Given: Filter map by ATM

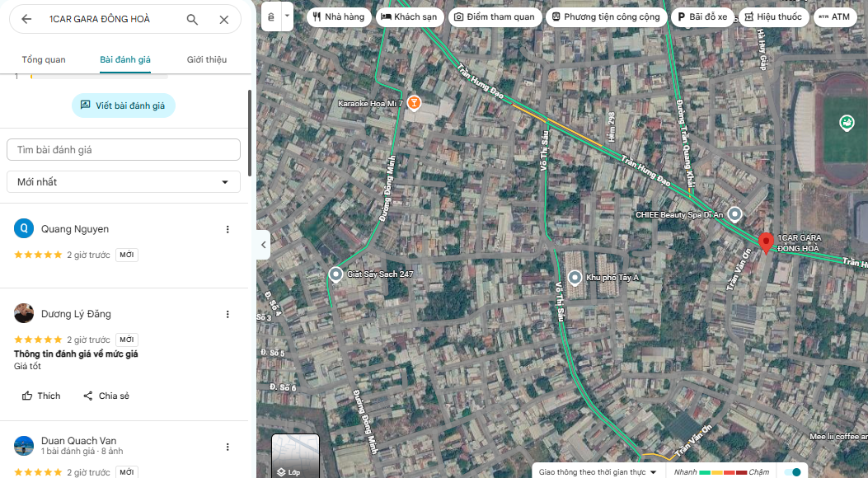Looking at the screenshot, I should (x=834, y=16).
